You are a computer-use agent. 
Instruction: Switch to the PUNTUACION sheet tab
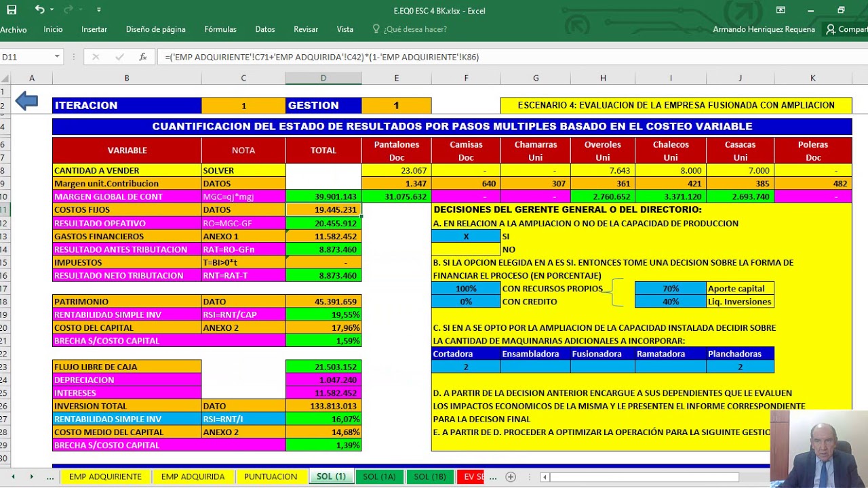(271, 476)
